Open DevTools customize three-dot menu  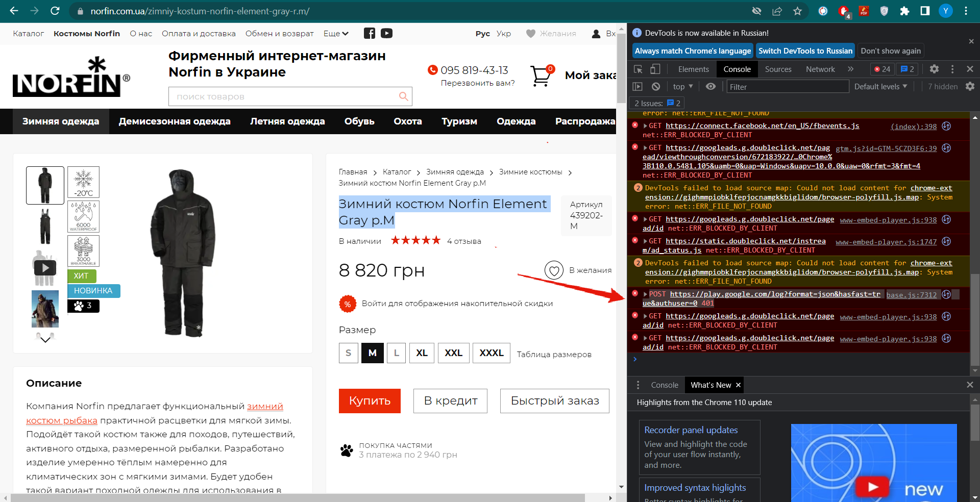tap(952, 69)
